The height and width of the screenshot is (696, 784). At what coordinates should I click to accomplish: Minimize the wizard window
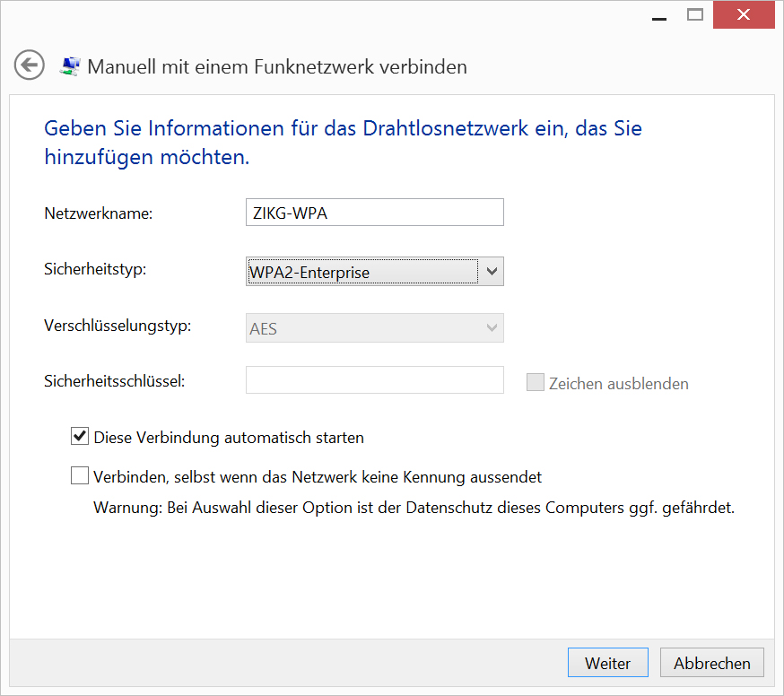[655, 15]
